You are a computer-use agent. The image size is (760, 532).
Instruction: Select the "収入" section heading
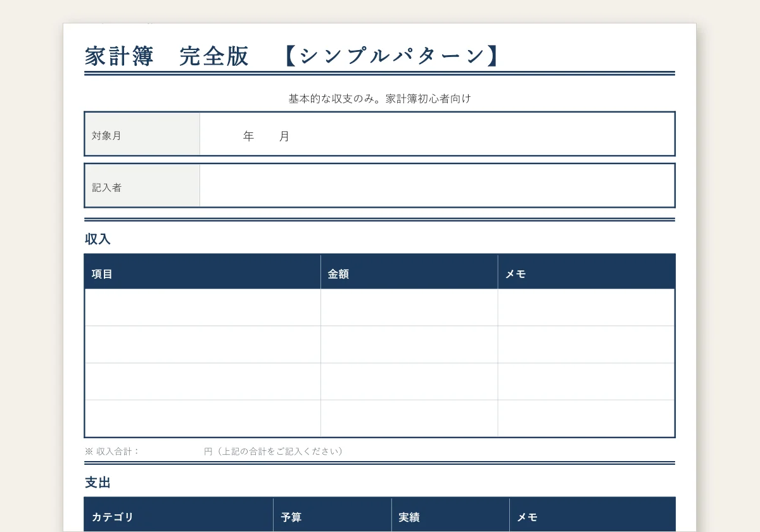pyautogui.click(x=98, y=239)
